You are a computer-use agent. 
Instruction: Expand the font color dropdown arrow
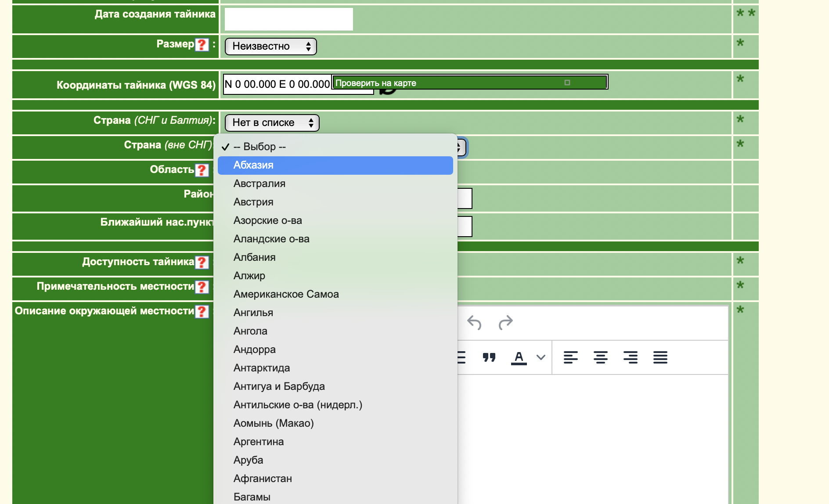click(x=541, y=357)
